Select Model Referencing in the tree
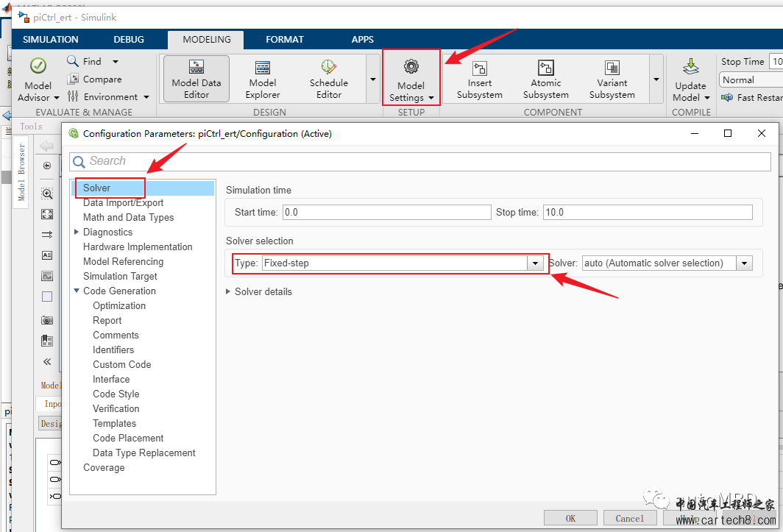783x532 pixels. pyautogui.click(x=124, y=261)
